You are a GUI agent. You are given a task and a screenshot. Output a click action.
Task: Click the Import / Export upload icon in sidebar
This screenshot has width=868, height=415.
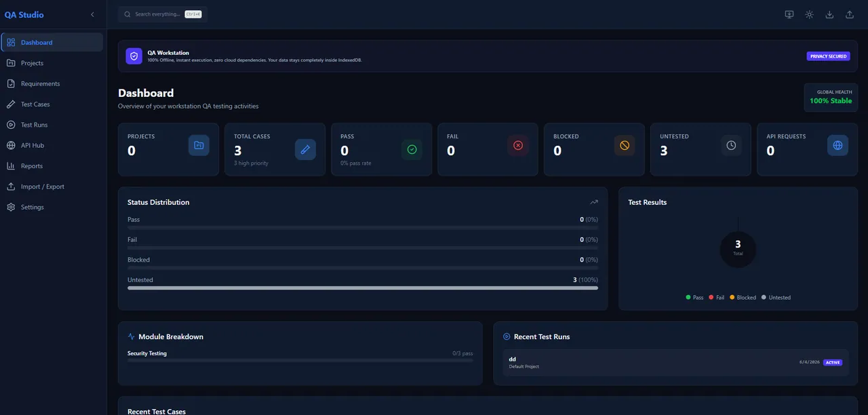11,186
